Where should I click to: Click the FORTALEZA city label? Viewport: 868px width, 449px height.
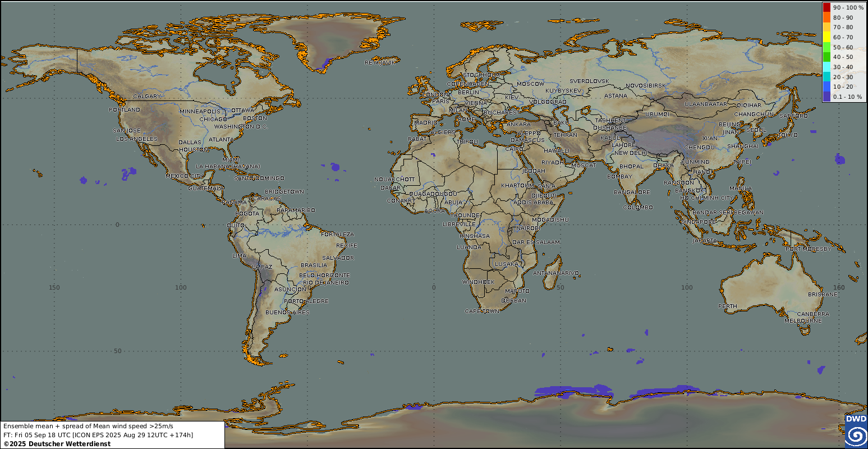[x=337, y=234]
